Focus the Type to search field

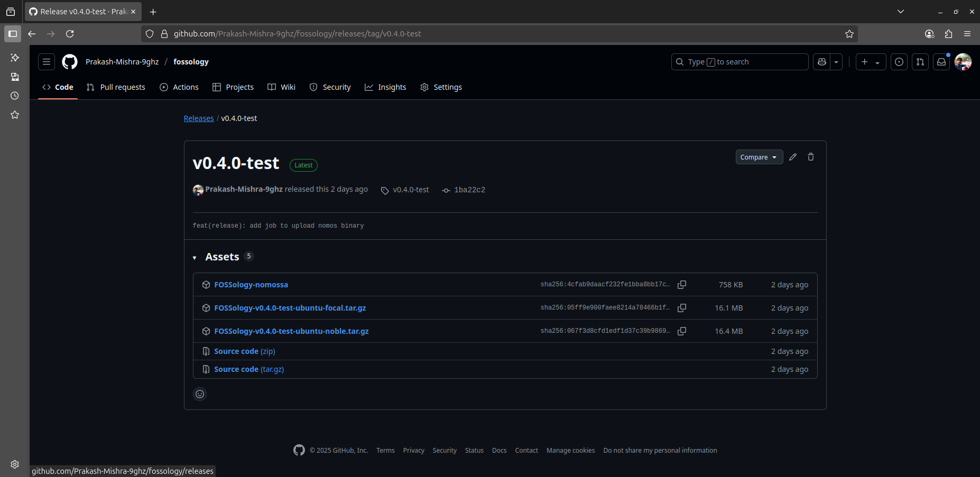click(x=739, y=62)
